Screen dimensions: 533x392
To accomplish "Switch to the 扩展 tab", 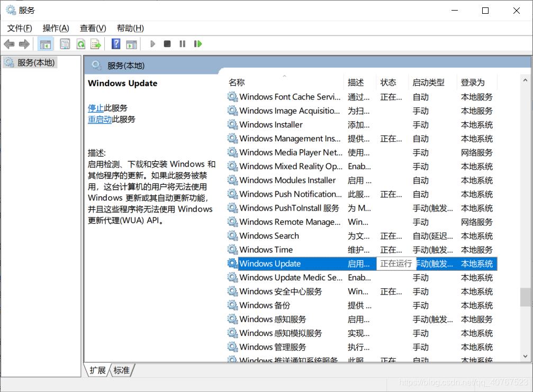I will (x=97, y=370).
